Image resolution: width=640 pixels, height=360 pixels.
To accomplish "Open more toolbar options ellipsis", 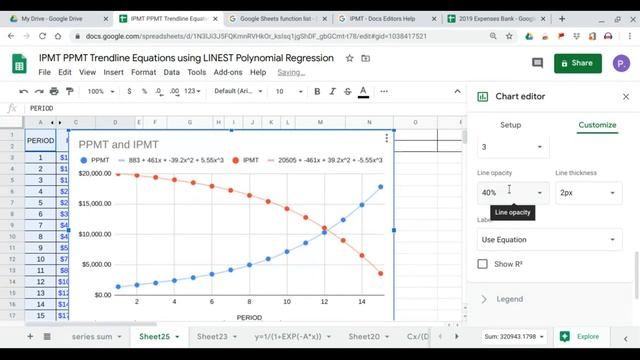I will click(x=384, y=91).
